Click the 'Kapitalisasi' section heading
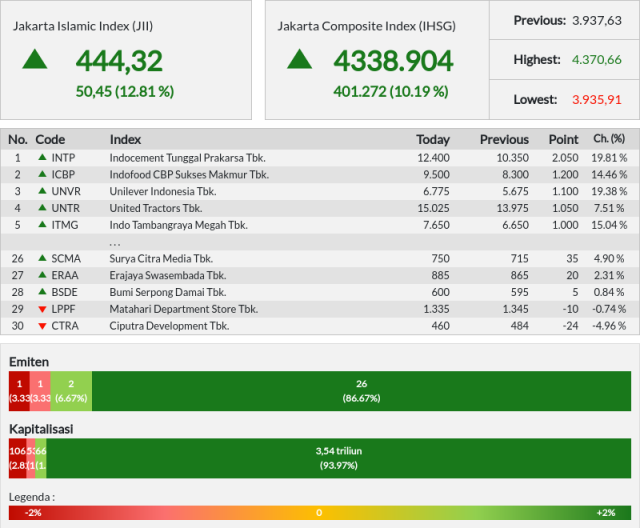 click(x=41, y=429)
